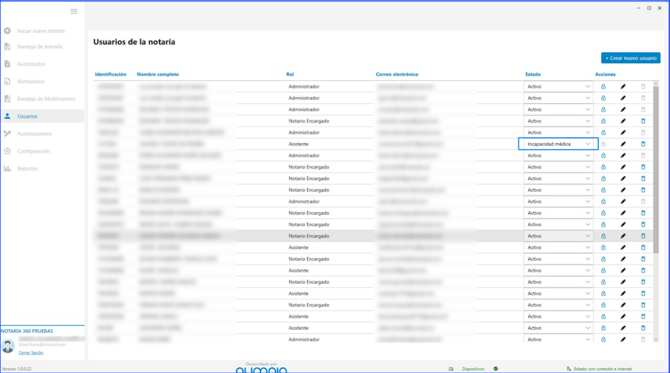Open Estado dropdown in the gray highlighted row

click(558, 236)
